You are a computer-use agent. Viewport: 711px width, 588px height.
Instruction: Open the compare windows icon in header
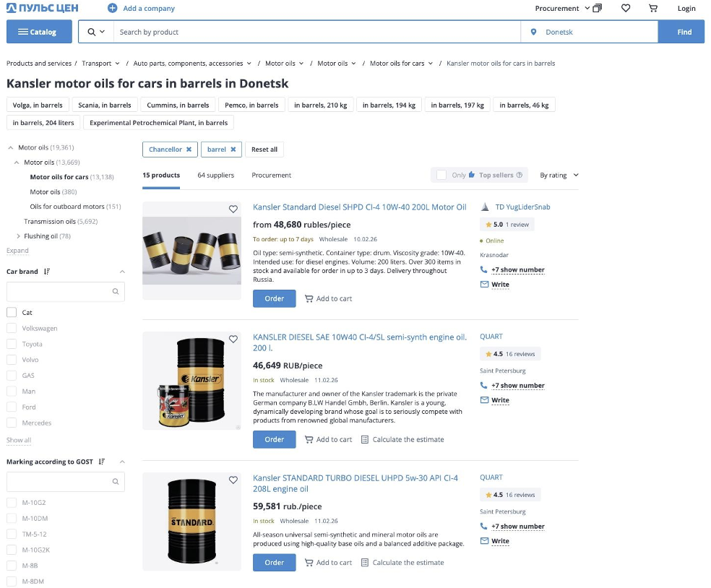click(x=598, y=8)
